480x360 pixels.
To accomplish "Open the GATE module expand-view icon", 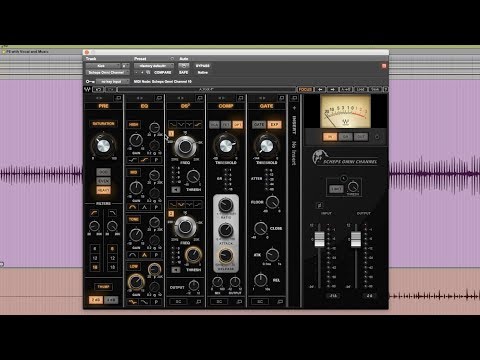I will pyautogui.click(x=281, y=98).
